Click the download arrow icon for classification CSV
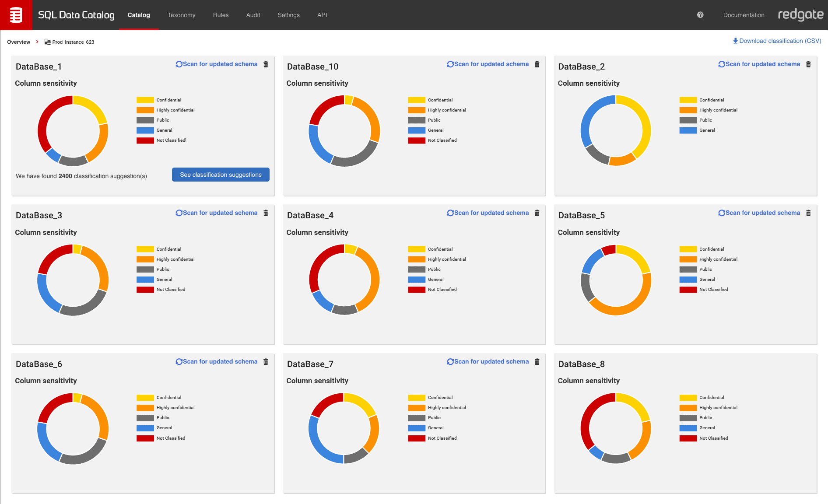 [x=736, y=41]
